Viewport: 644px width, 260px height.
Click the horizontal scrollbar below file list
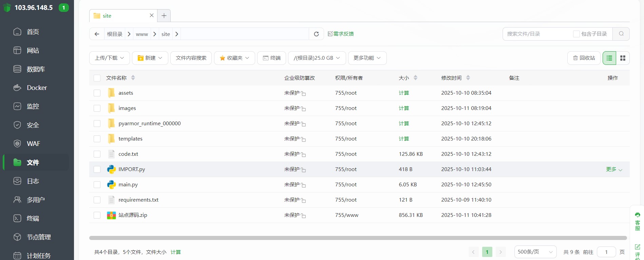pos(358,238)
